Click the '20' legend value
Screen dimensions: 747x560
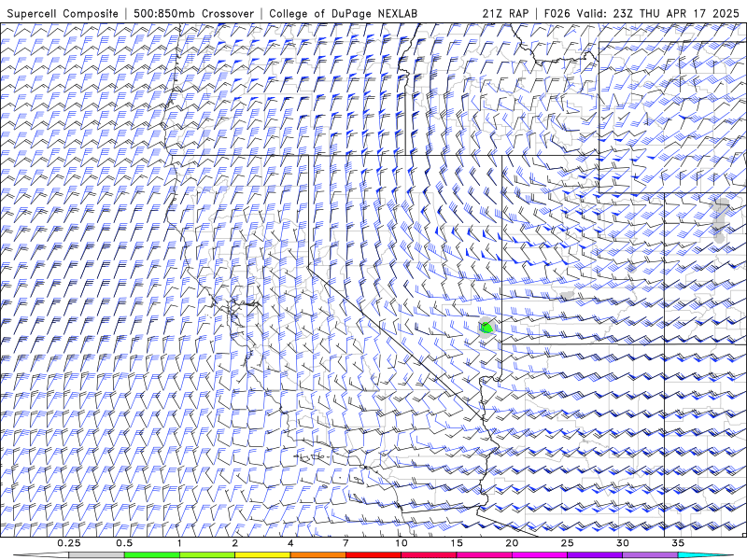coord(512,543)
